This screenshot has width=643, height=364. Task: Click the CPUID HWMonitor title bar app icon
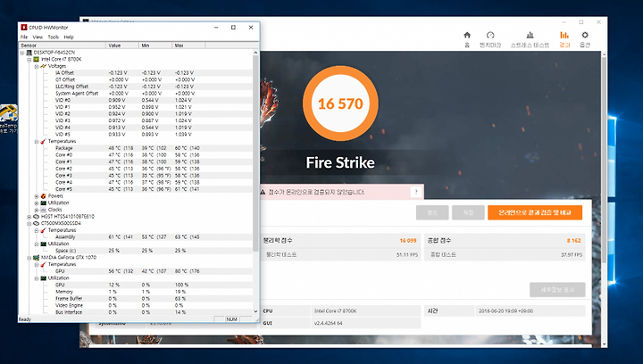(24, 28)
